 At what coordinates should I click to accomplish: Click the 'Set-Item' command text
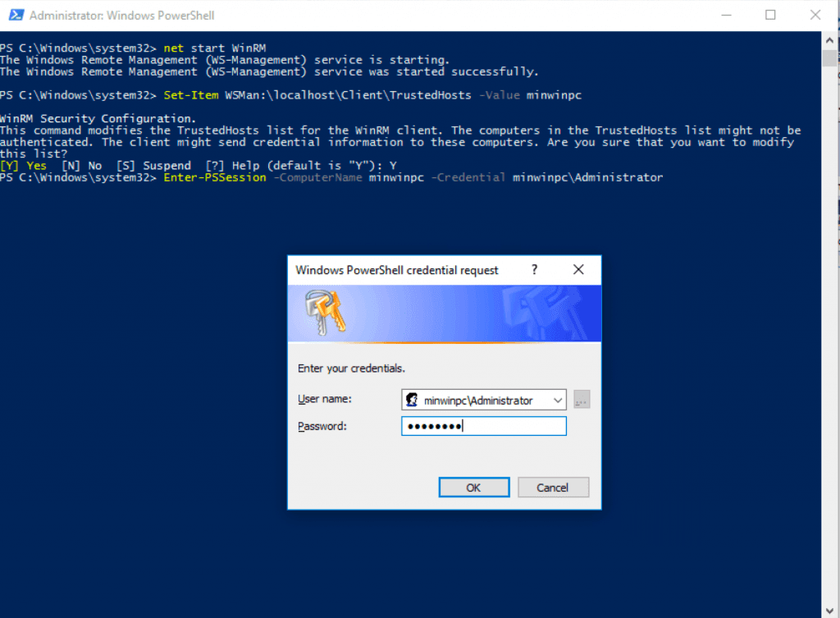[190, 95]
